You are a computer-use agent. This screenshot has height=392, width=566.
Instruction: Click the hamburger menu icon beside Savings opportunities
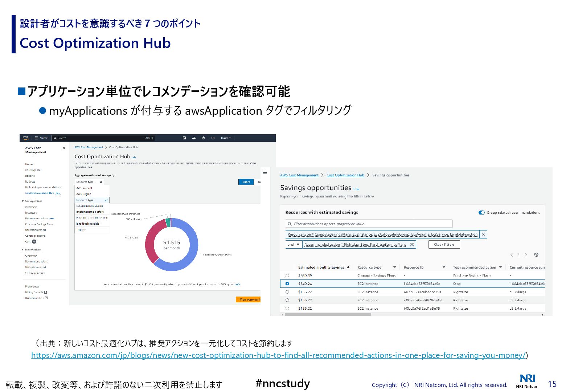[265, 172]
